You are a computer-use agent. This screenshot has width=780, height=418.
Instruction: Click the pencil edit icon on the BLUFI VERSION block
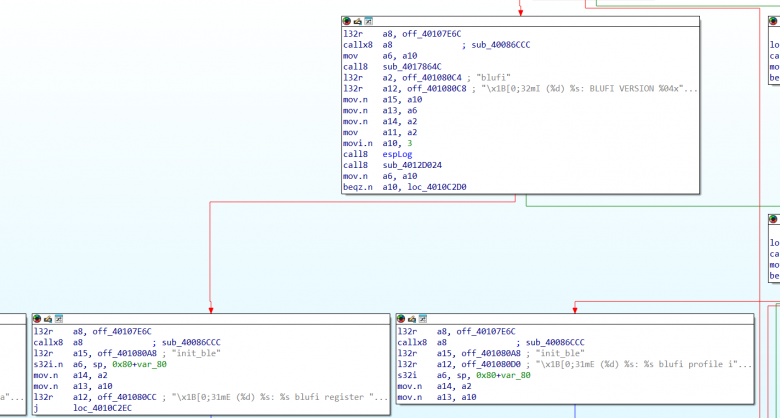(x=358, y=21)
